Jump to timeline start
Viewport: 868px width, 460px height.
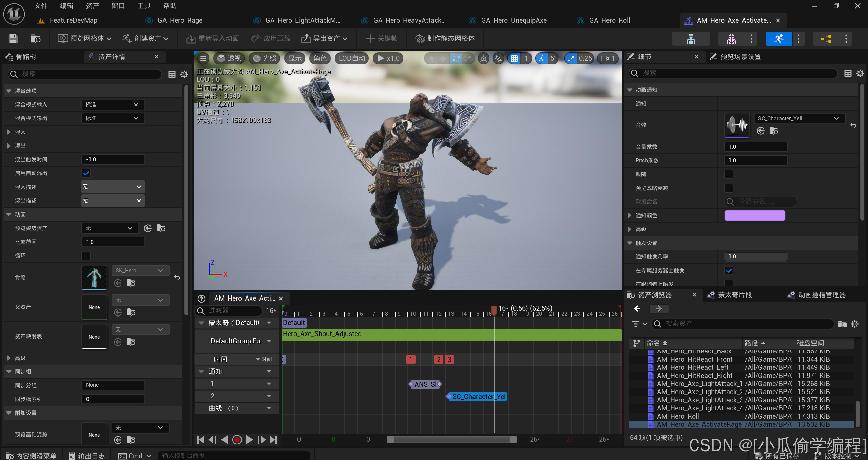click(x=201, y=440)
